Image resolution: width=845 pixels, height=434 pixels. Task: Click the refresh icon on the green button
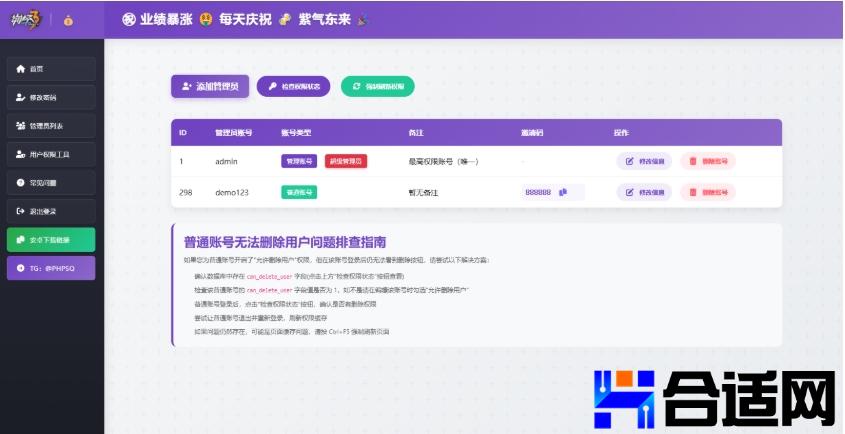[356, 87]
